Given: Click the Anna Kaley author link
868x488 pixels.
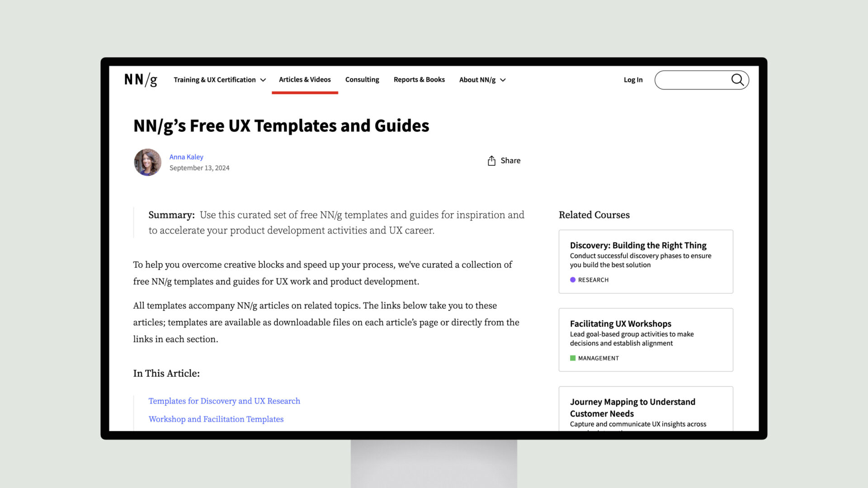Looking at the screenshot, I should (x=186, y=156).
